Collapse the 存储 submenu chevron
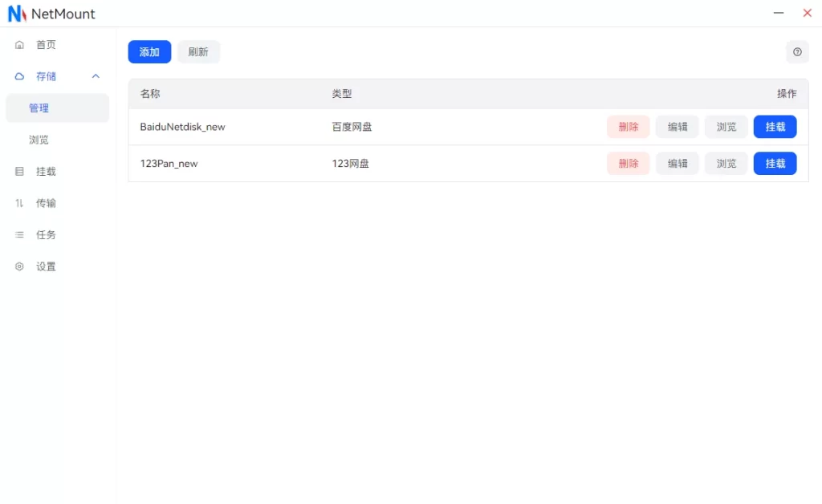 click(x=96, y=76)
